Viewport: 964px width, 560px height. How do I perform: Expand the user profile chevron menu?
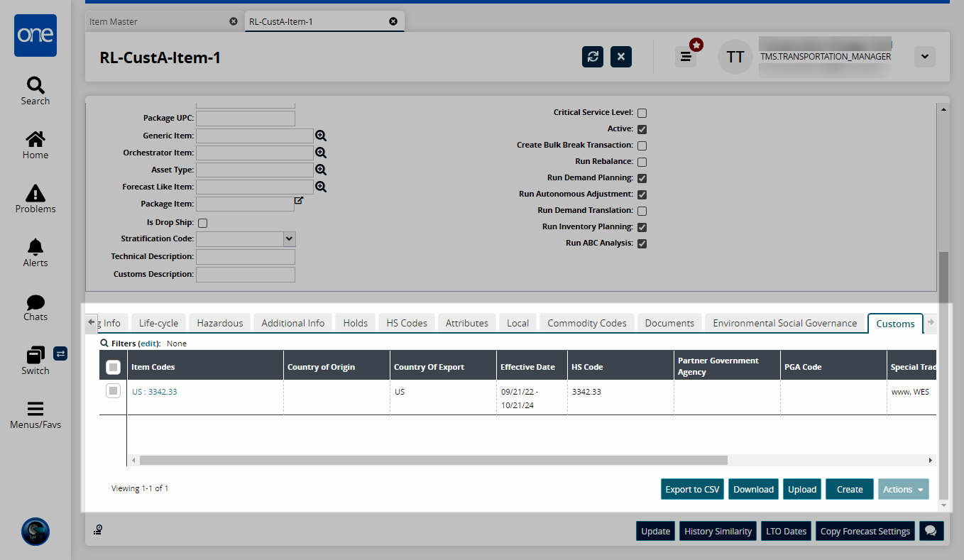[x=924, y=57]
